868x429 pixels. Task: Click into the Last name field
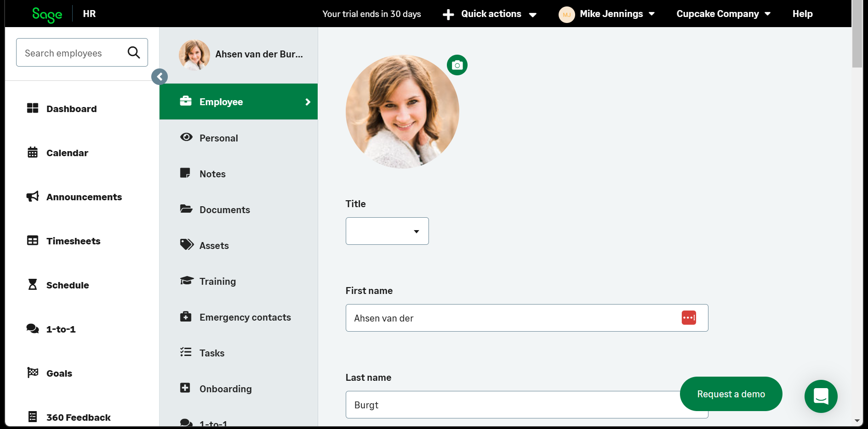[527, 405]
